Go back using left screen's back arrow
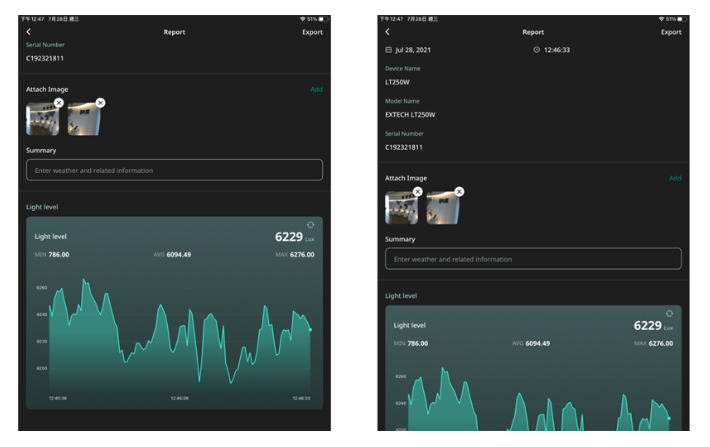Screen dimensions: 710x447 coord(29,32)
